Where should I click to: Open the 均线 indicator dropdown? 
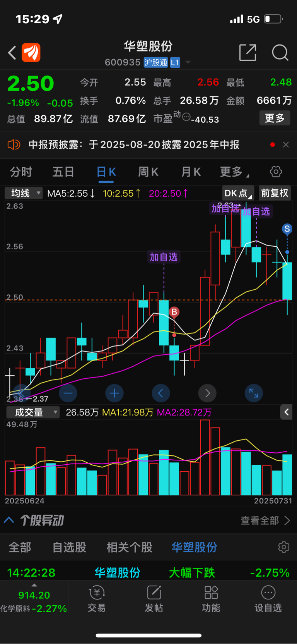[x=24, y=193]
